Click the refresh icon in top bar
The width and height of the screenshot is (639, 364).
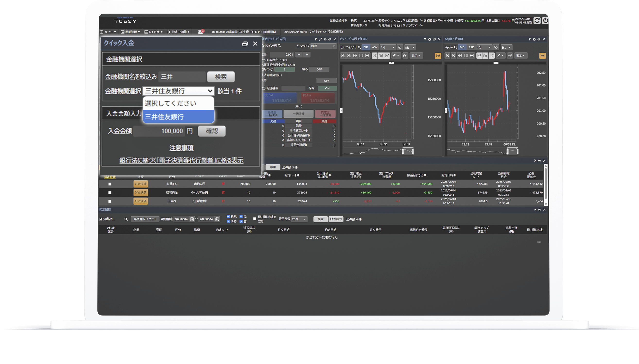click(537, 20)
